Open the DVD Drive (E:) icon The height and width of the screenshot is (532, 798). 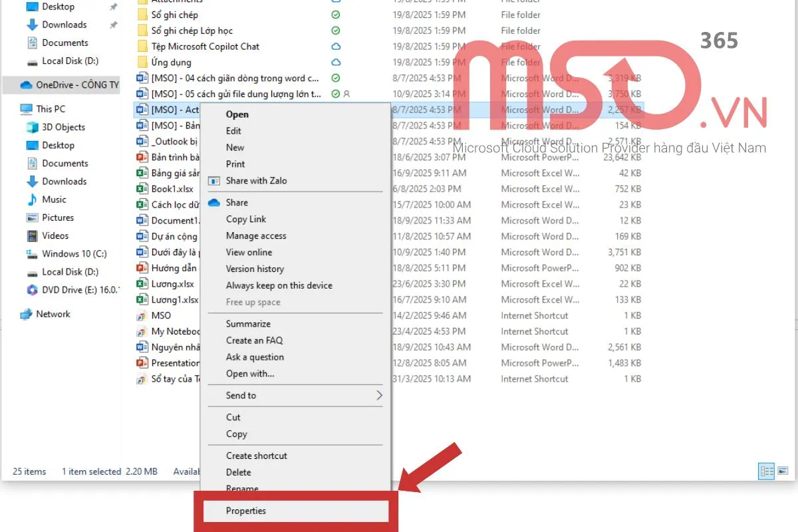[x=32, y=290]
